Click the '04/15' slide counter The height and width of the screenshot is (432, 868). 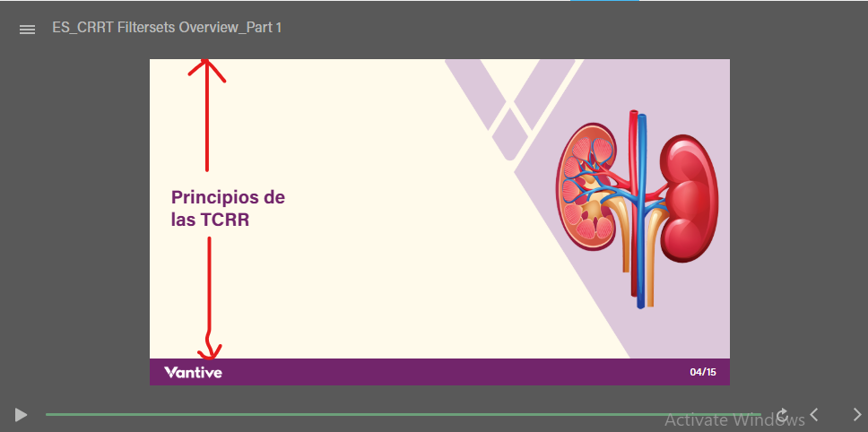click(702, 372)
